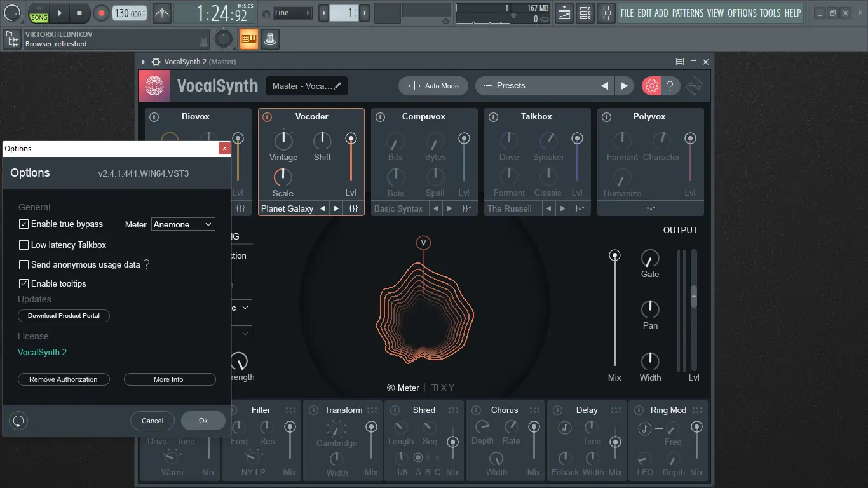The height and width of the screenshot is (488, 868).
Task: Enable Low latency Talkbox
Action: coord(24,245)
